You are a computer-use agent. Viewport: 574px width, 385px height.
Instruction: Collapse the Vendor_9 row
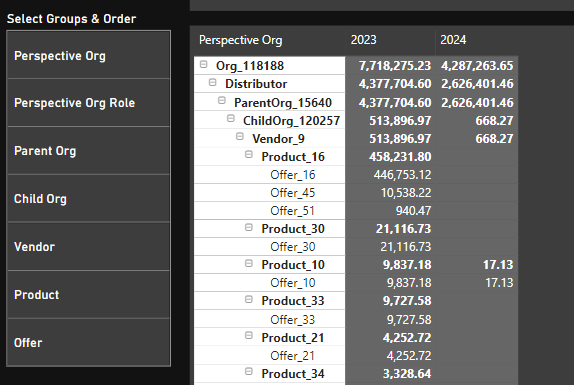point(240,137)
